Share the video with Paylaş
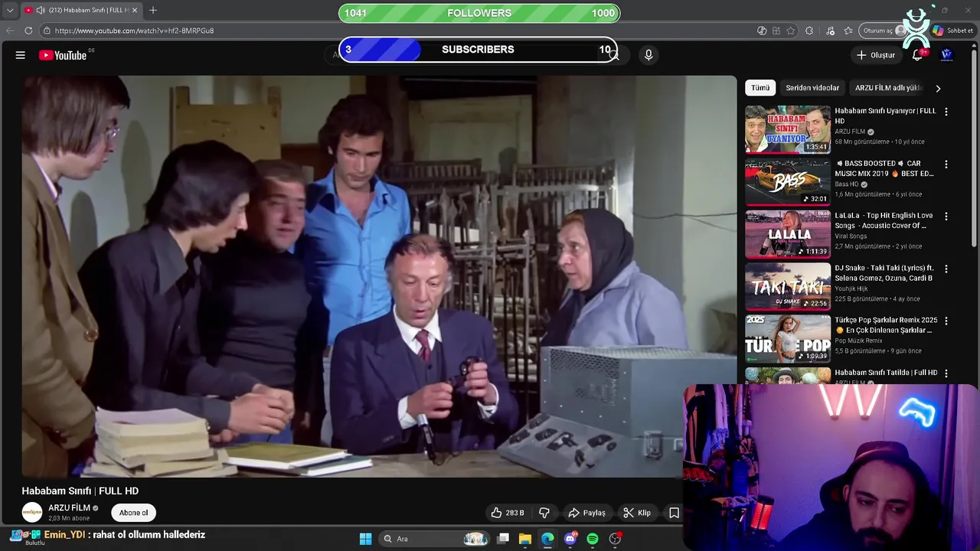 (586, 513)
